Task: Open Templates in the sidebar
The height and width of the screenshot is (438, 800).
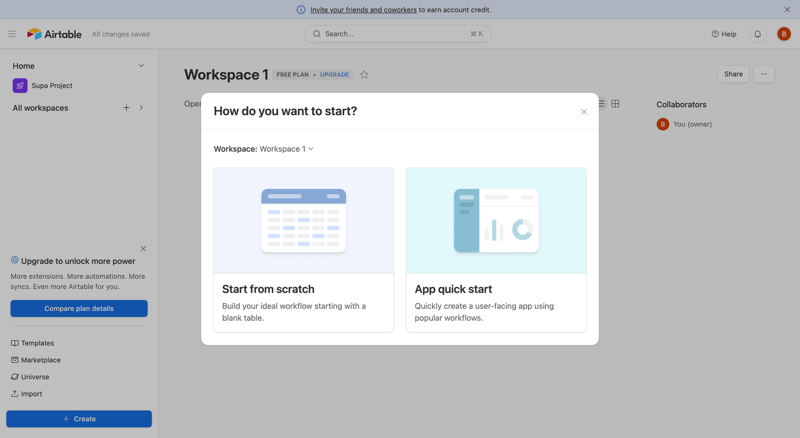Action: click(x=33, y=343)
